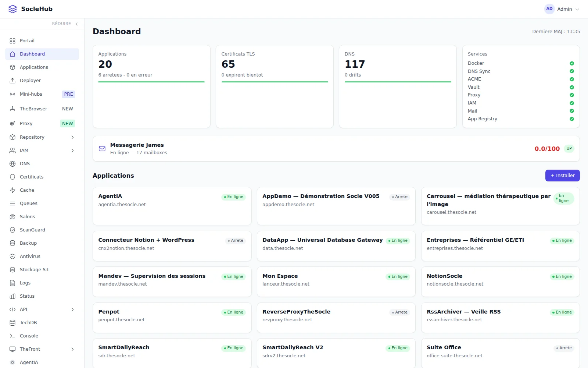Open the Console prompt icon
The image size is (588, 368).
12,336
